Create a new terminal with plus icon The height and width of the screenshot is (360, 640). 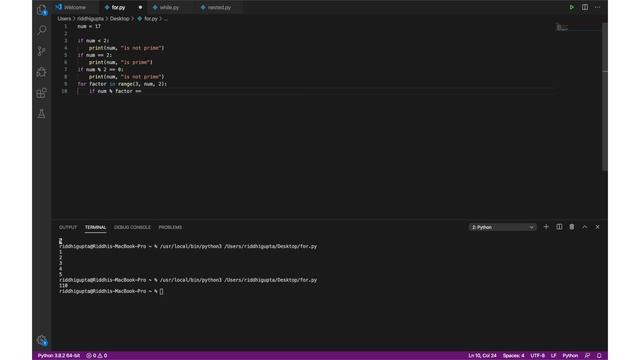click(546, 227)
